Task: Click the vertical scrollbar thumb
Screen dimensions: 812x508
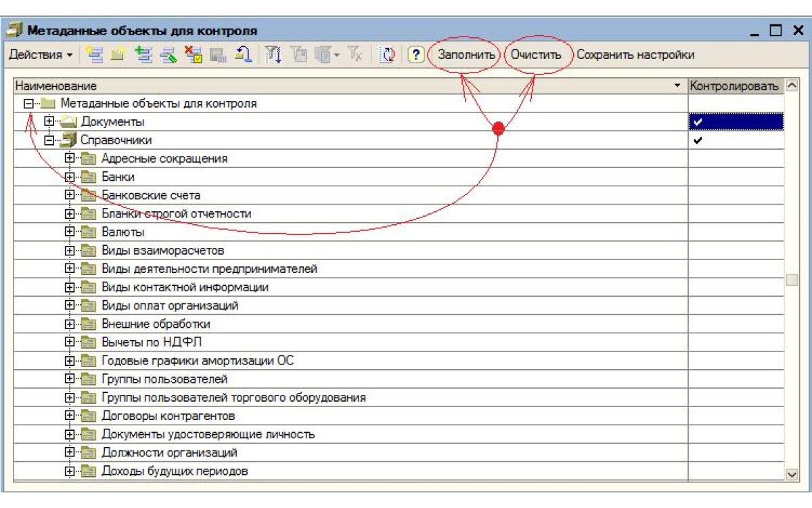Action: [x=792, y=280]
